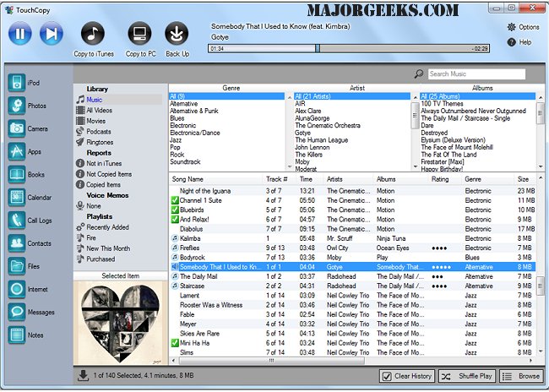Select album 100 TV Themes
The height and width of the screenshot is (392, 549).
click(x=442, y=104)
